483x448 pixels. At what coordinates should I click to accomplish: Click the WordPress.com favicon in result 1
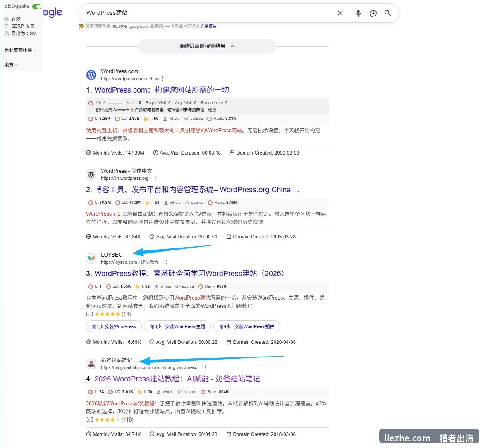(x=91, y=75)
